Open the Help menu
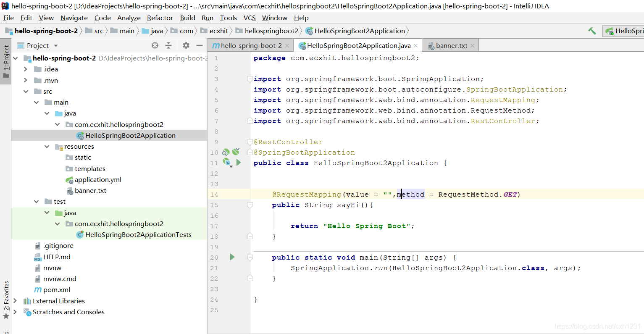The image size is (644, 334). (301, 18)
